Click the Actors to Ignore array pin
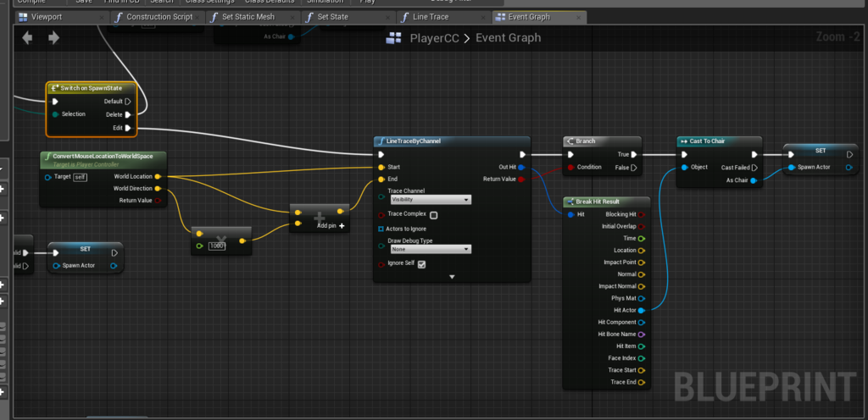868x420 pixels. tap(381, 229)
